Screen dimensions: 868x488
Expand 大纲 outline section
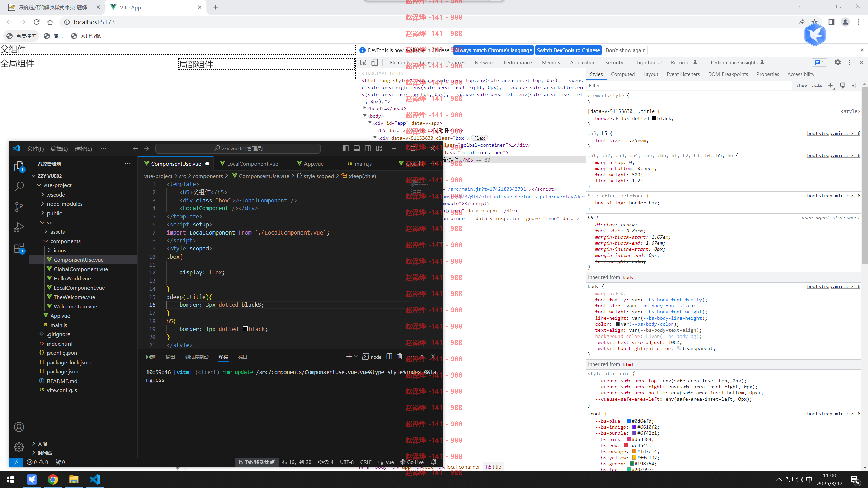tap(42, 444)
